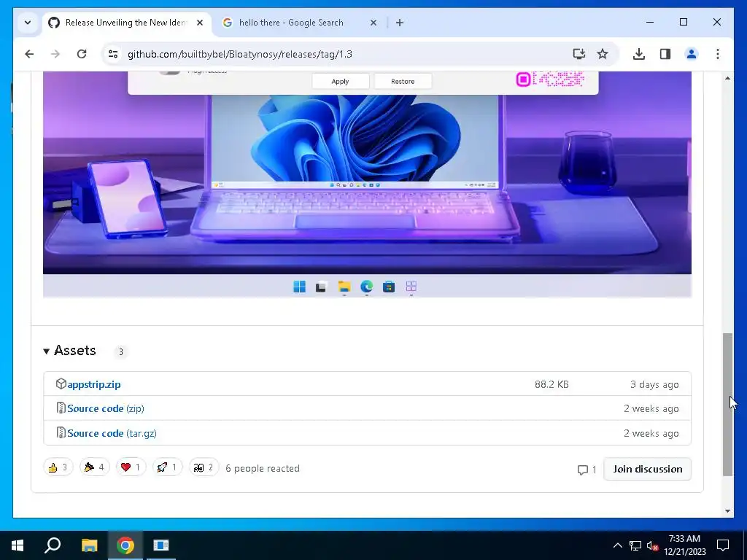Switch to the Release Unveiling GitHub tab
The width and height of the screenshot is (747, 560).
[x=127, y=23]
